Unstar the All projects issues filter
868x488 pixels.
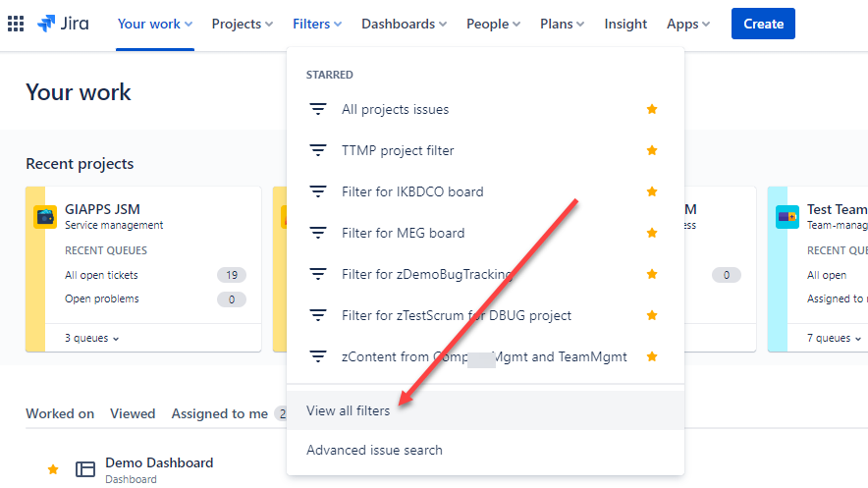coord(652,109)
